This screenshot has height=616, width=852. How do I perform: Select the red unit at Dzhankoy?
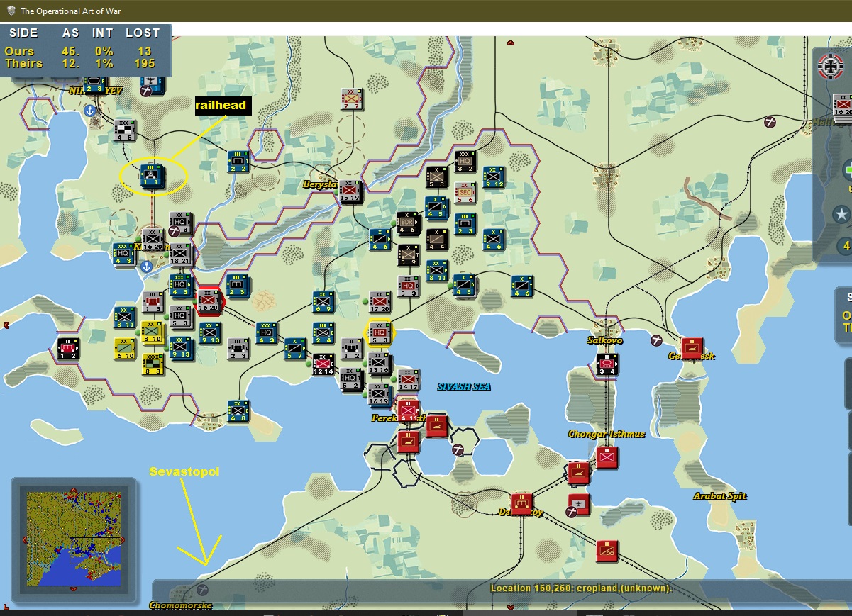coord(522,504)
